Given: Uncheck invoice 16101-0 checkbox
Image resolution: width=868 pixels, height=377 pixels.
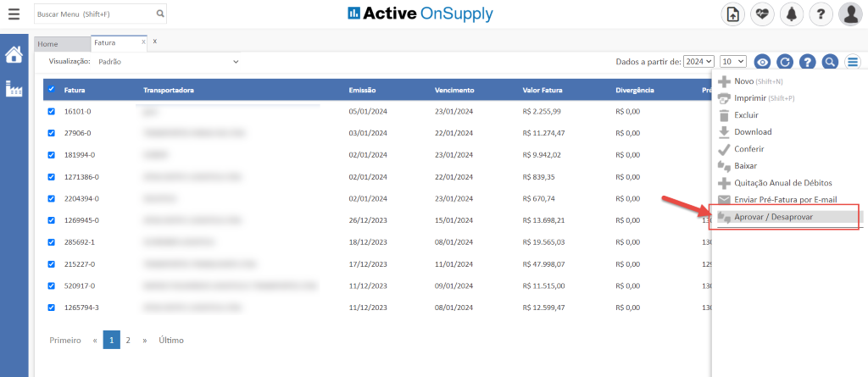Looking at the screenshot, I should click(52, 111).
